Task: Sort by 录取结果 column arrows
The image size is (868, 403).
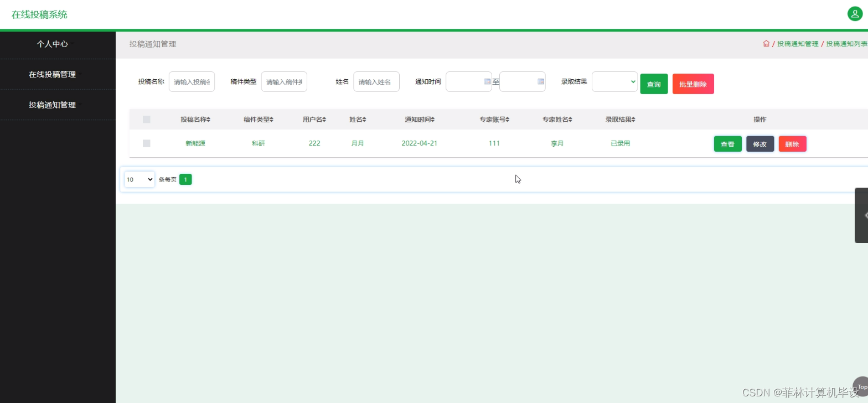Action: (633, 120)
